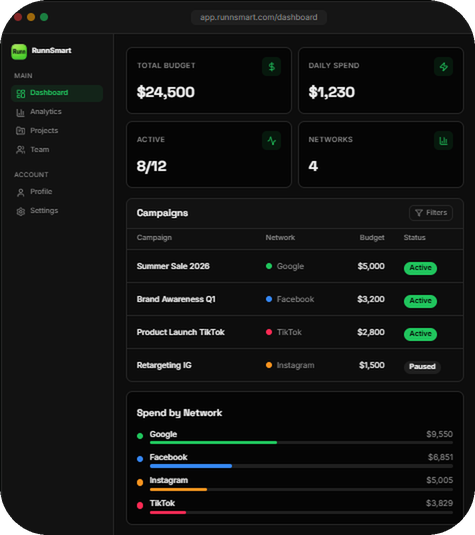Click the Projects folder icon
475x535 pixels.
click(21, 131)
